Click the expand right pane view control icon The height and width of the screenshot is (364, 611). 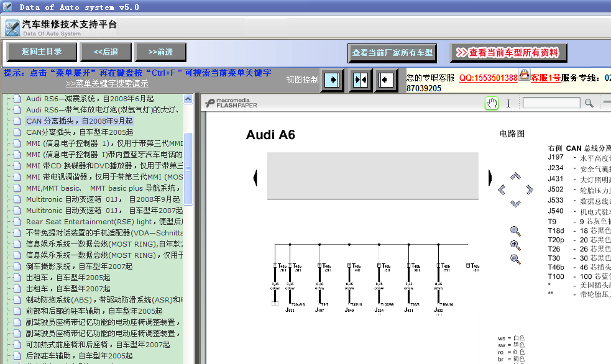pos(332,80)
